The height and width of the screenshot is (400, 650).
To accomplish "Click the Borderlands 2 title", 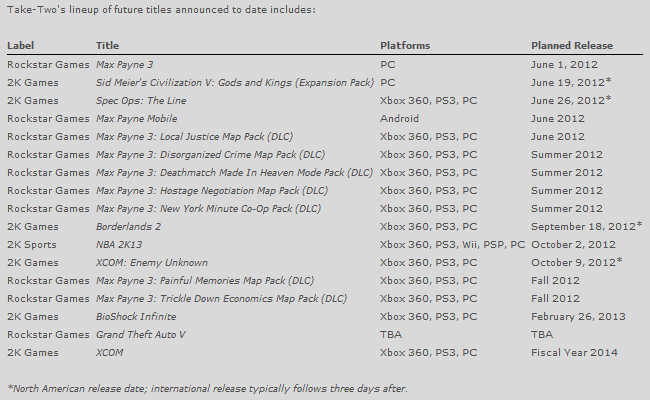I will [129, 227].
